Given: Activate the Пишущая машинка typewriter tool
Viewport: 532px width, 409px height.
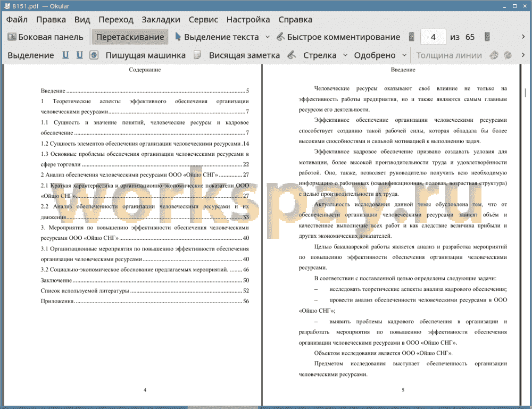Looking at the screenshot, I should 146,55.
